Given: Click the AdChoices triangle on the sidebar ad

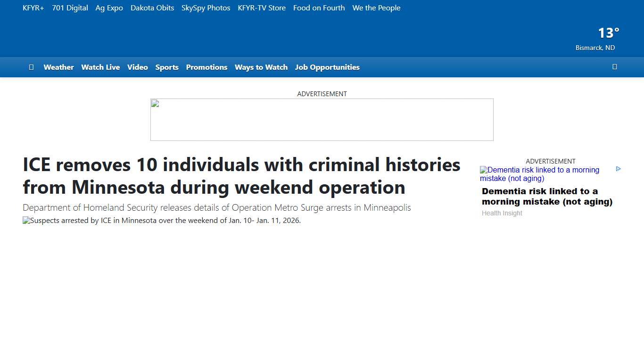Looking at the screenshot, I should click(x=618, y=168).
